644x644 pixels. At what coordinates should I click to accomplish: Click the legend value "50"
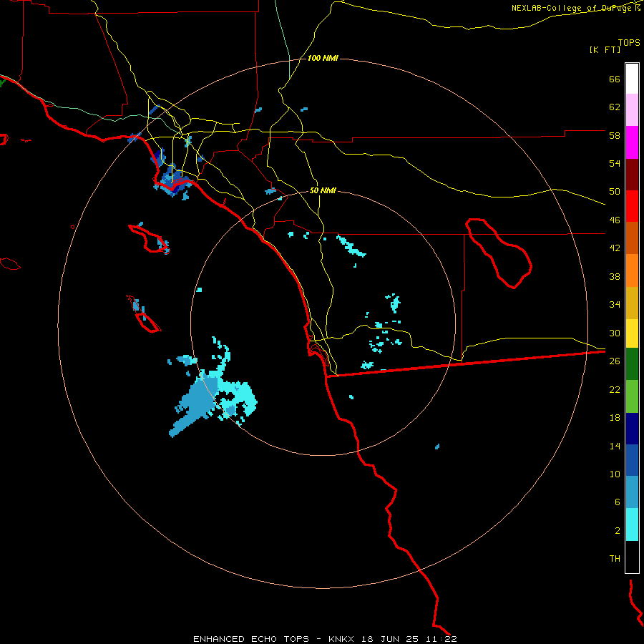pyautogui.click(x=615, y=192)
